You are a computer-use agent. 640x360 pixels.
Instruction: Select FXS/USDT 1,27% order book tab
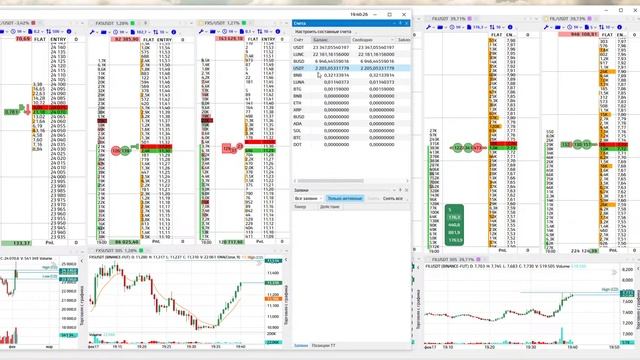[222, 23]
